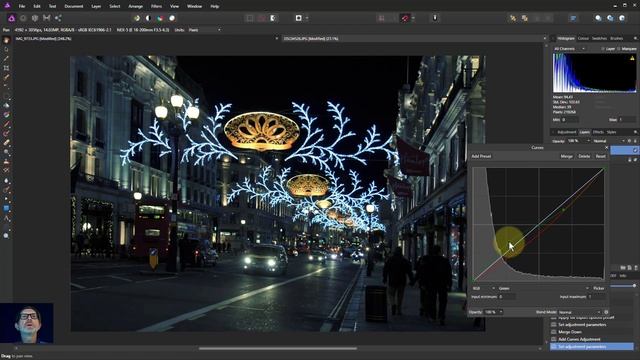Select the Rectangle shape tool
Image resolution: width=640 pixels, height=360 pixels.
6,208
